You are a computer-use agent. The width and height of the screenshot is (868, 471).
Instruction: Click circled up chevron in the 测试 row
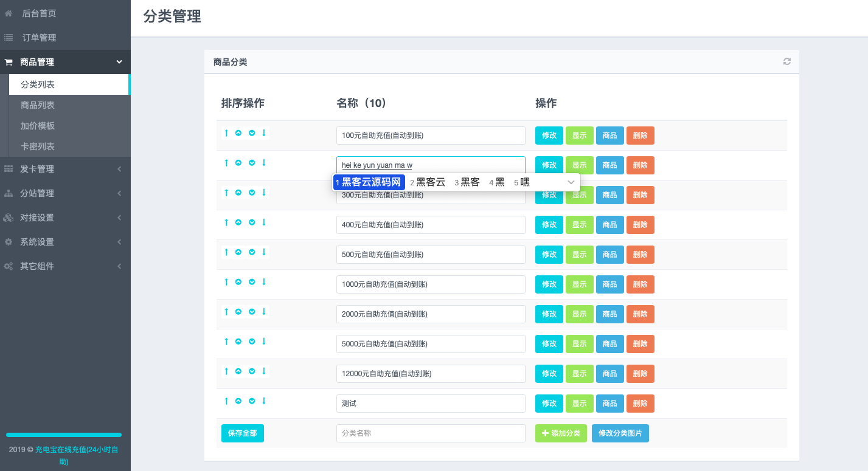(x=238, y=401)
